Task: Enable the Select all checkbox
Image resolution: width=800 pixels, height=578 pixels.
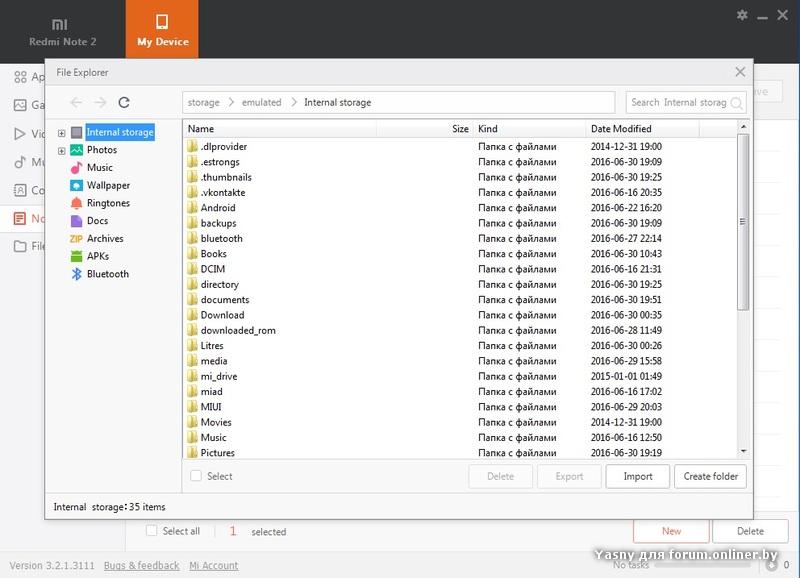Action: pos(152,531)
